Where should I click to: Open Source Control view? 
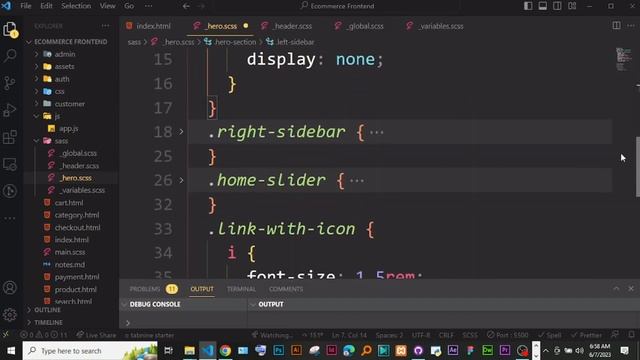(x=10, y=83)
